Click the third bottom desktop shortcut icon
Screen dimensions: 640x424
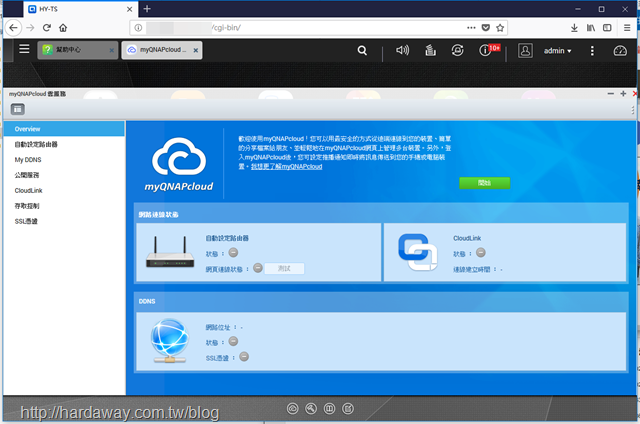coord(329,408)
